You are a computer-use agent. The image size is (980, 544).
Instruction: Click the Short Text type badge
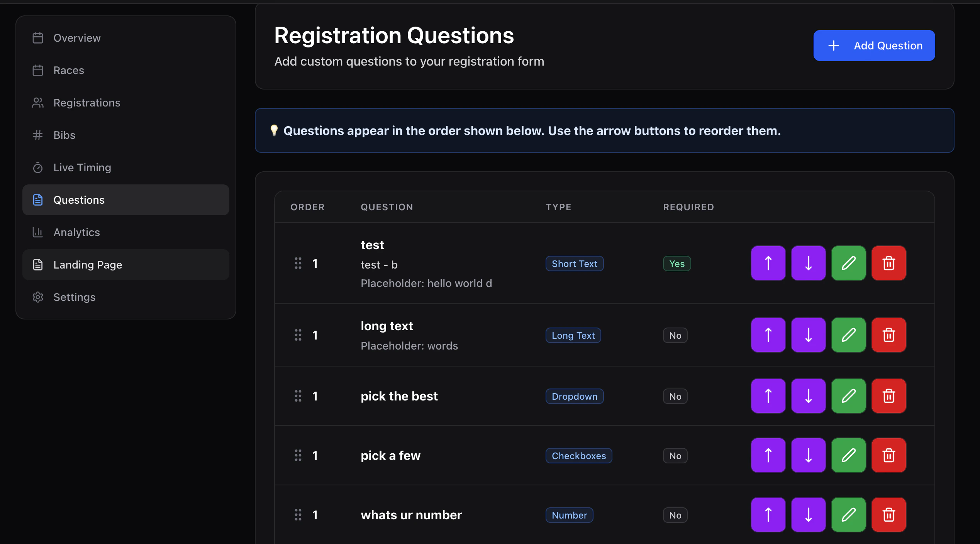click(x=575, y=264)
